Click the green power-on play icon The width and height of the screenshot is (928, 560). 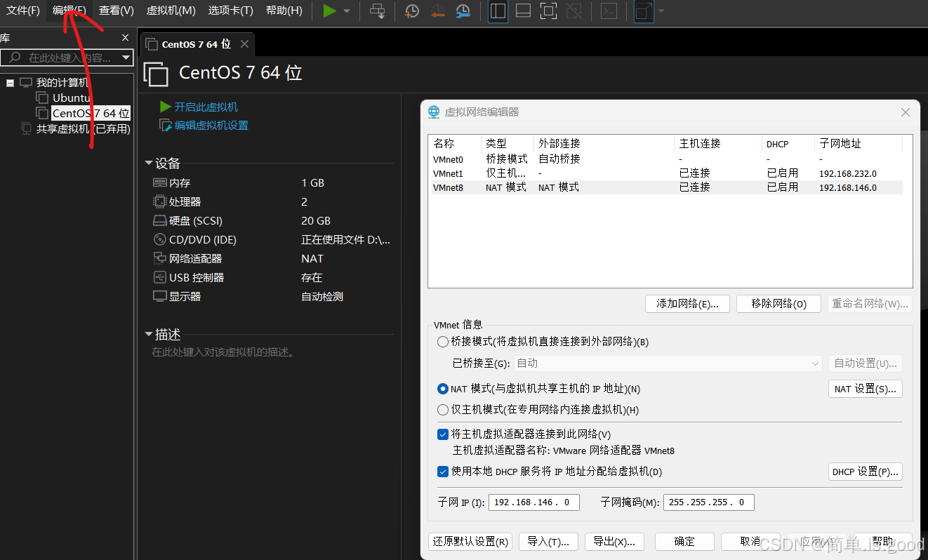(329, 11)
